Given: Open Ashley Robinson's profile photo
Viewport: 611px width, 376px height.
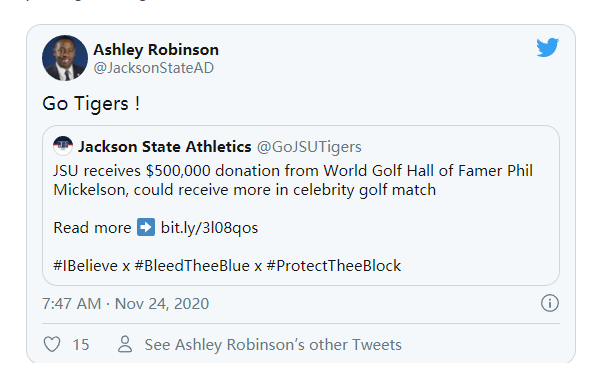Looking at the screenshot, I should click(x=65, y=58).
